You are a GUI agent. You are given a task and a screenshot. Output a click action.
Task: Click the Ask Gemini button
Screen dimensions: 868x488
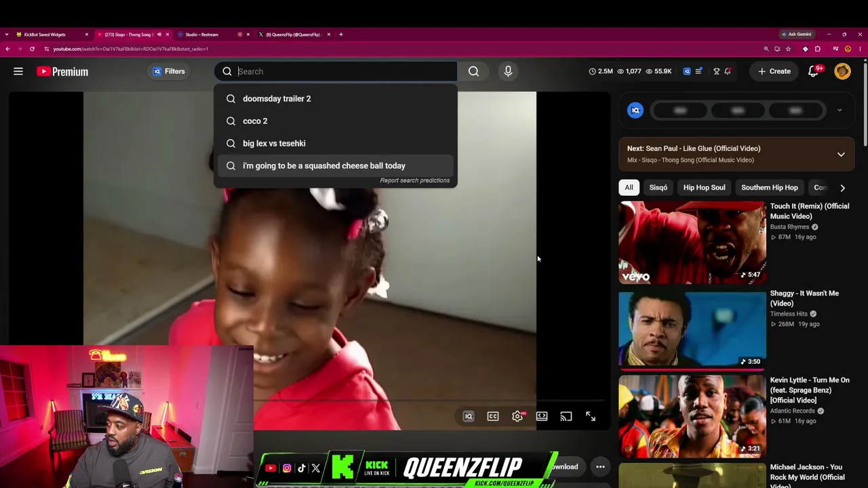point(797,35)
